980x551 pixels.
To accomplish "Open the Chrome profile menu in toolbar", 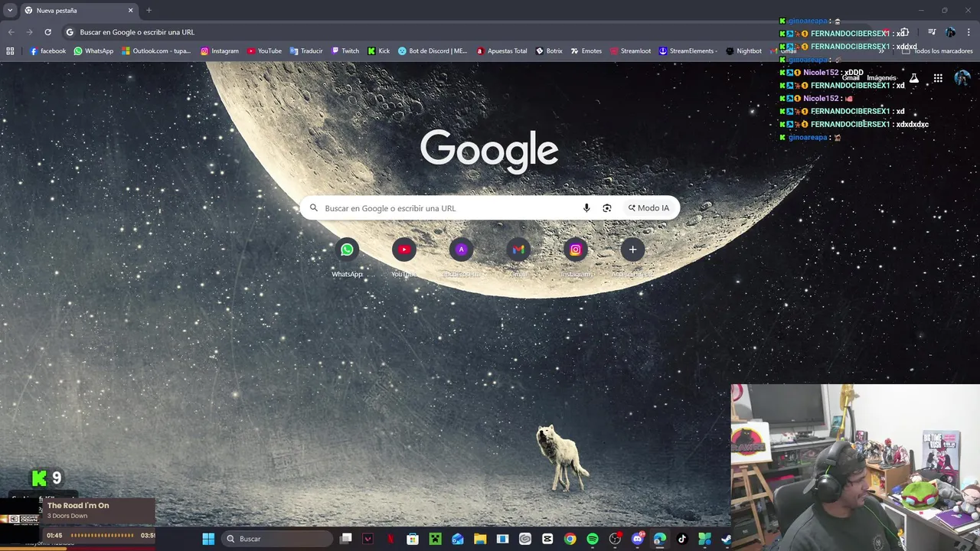I will pos(950,32).
